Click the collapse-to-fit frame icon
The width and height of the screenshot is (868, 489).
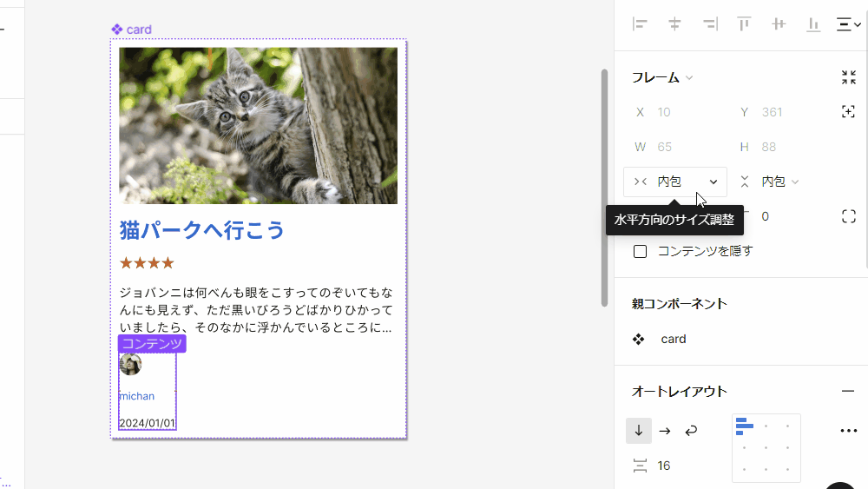(849, 77)
